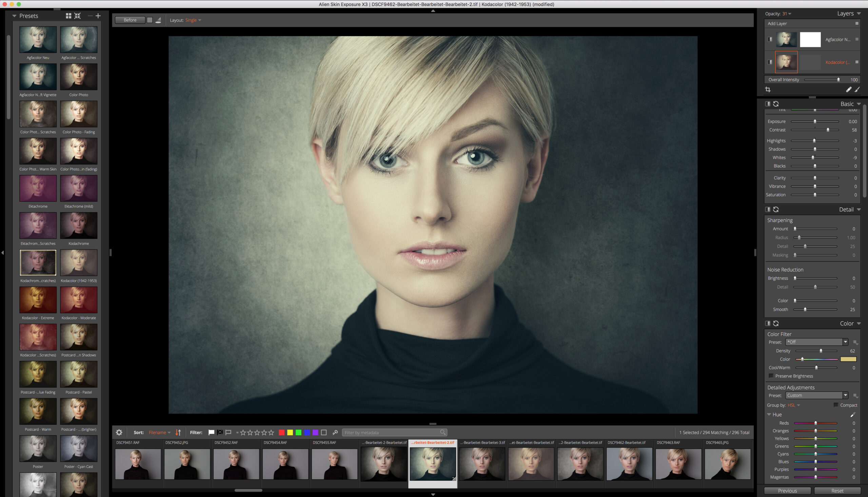Select the yellow color label filter swatch
Image resolution: width=868 pixels, height=497 pixels.
tap(290, 432)
